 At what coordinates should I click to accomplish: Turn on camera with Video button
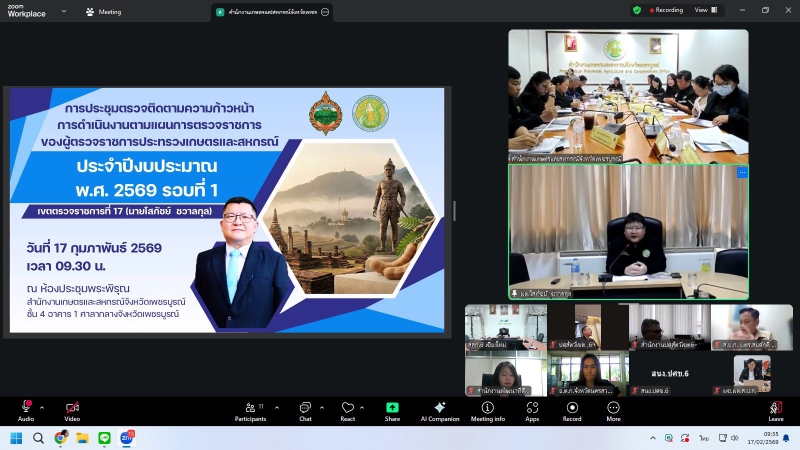[72, 408]
